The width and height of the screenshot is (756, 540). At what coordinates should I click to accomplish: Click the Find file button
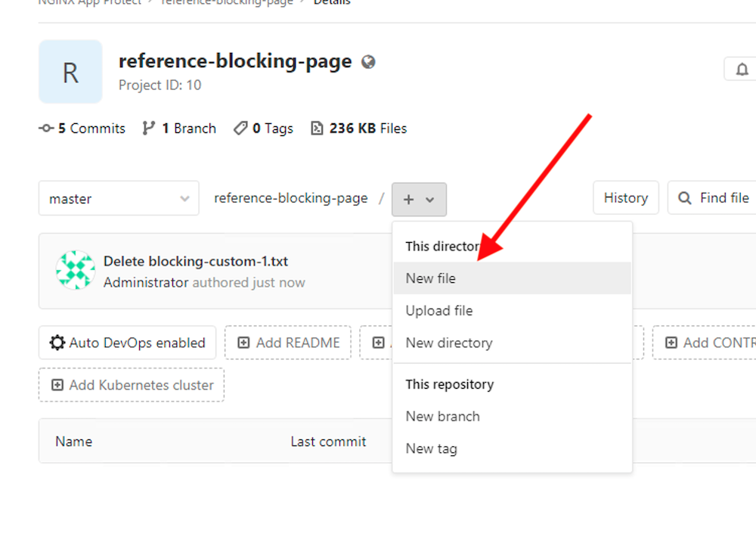coord(712,197)
